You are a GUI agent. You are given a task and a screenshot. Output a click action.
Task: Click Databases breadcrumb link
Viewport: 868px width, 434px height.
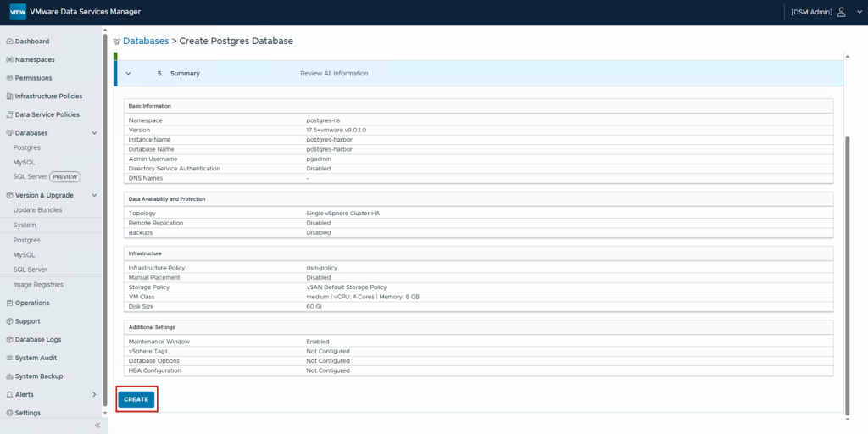coord(146,41)
